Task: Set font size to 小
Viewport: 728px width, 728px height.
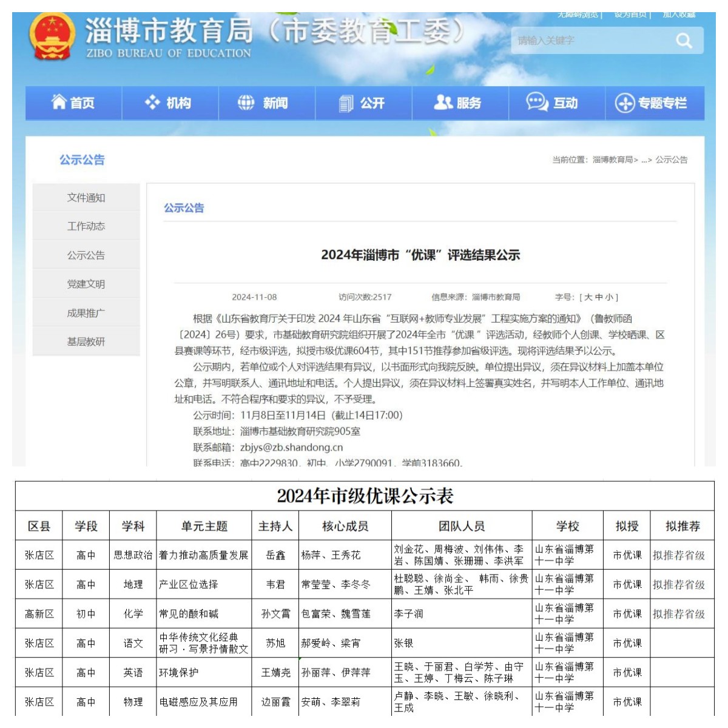Action: [608, 297]
